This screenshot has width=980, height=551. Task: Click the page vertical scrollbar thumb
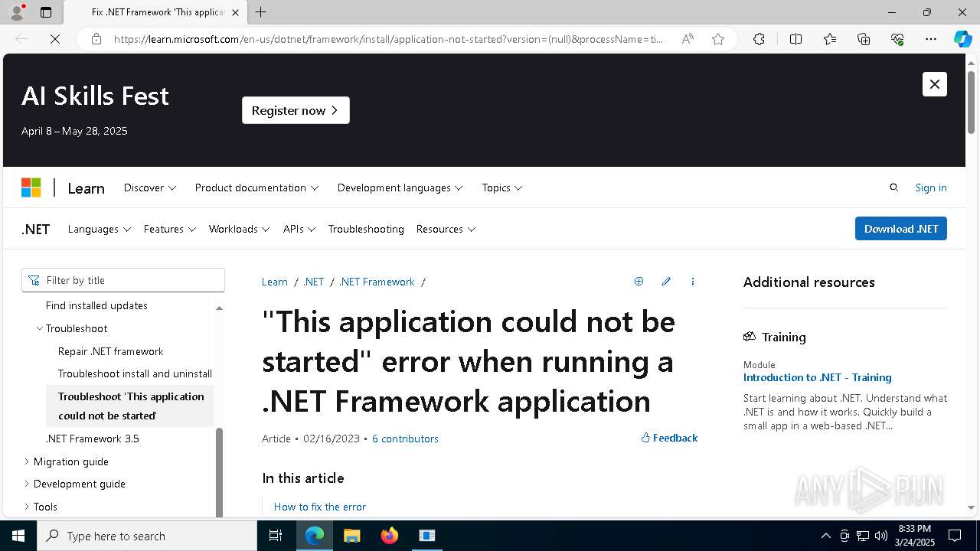971,103
